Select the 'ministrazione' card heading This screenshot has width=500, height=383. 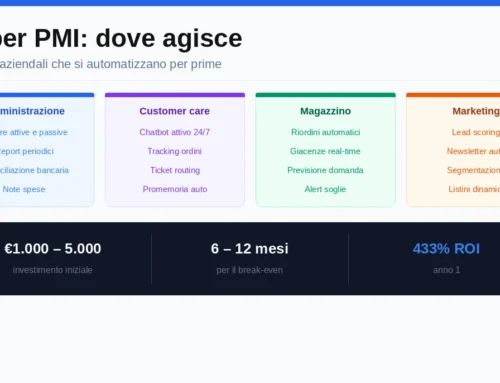(32, 111)
